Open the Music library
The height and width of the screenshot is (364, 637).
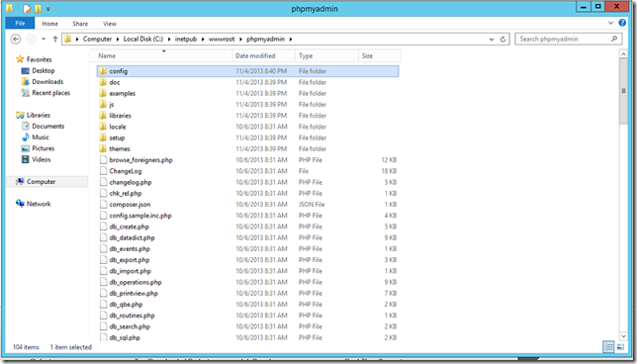41,137
